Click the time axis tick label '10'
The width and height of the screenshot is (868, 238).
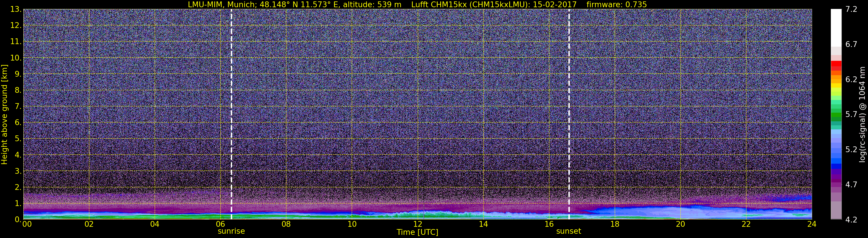click(x=352, y=224)
